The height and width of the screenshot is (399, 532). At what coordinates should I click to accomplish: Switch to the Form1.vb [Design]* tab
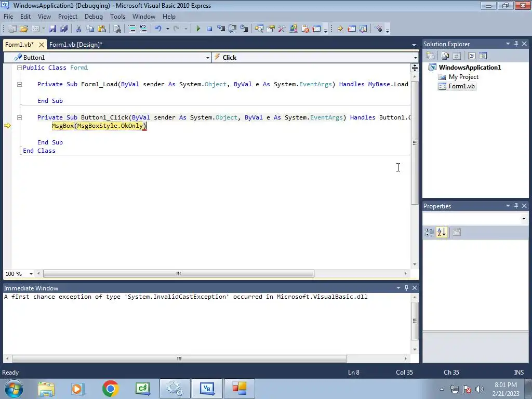(x=76, y=45)
